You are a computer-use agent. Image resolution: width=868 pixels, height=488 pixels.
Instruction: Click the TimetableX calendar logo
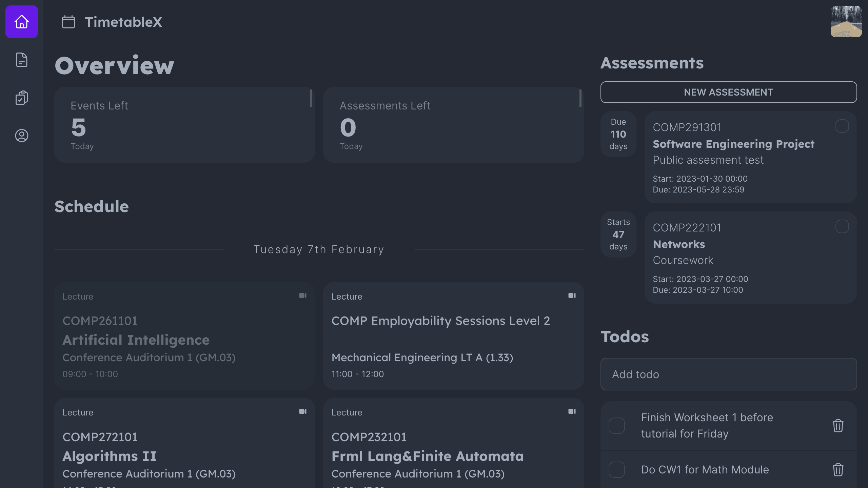(69, 21)
